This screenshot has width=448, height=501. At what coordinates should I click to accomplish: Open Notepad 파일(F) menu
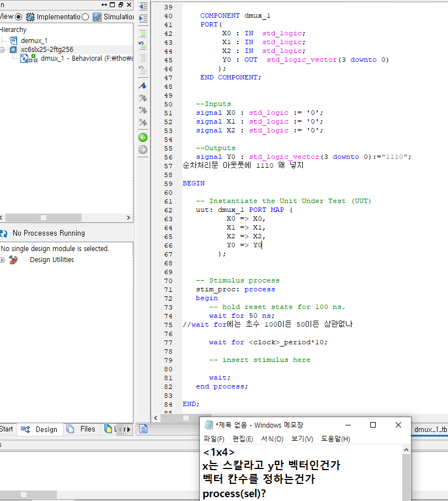(214, 439)
